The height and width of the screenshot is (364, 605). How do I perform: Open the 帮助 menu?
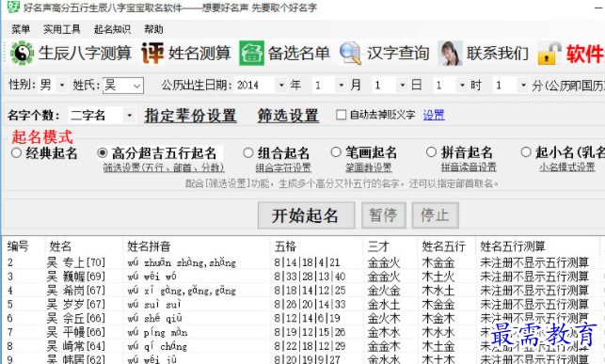point(153,29)
